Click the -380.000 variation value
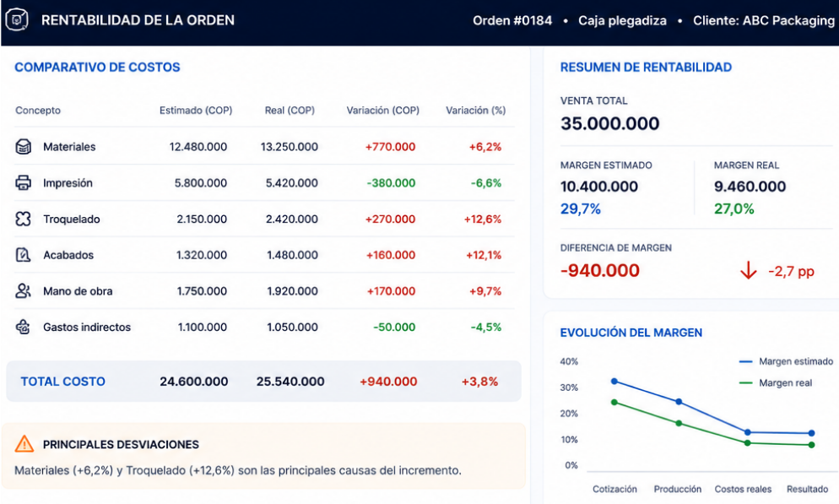 [391, 183]
